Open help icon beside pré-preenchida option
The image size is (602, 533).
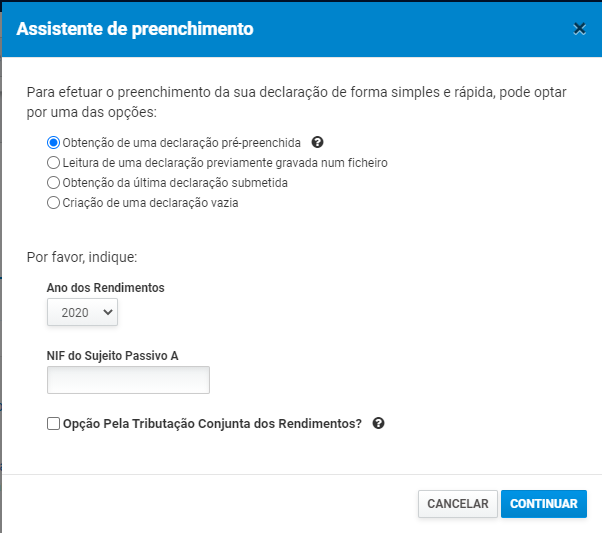click(317, 142)
